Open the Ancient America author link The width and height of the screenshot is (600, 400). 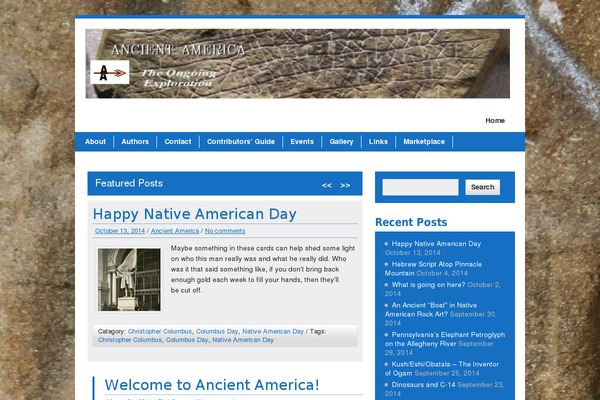click(175, 231)
